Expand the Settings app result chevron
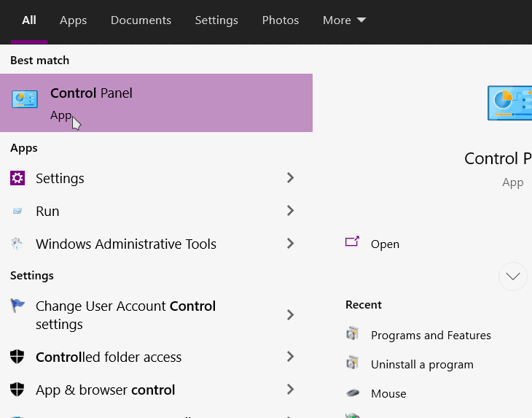This screenshot has height=418, width=532. point(290,177)
